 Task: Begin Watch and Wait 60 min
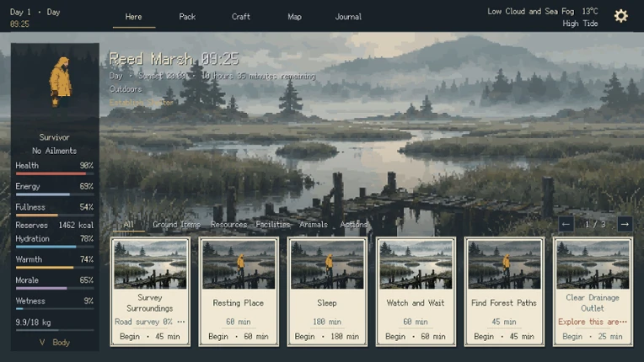pos(416,337)
